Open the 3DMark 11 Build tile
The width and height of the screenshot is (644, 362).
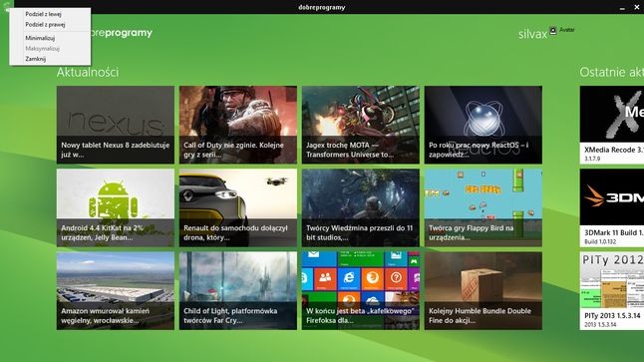[x=612, y=207]
